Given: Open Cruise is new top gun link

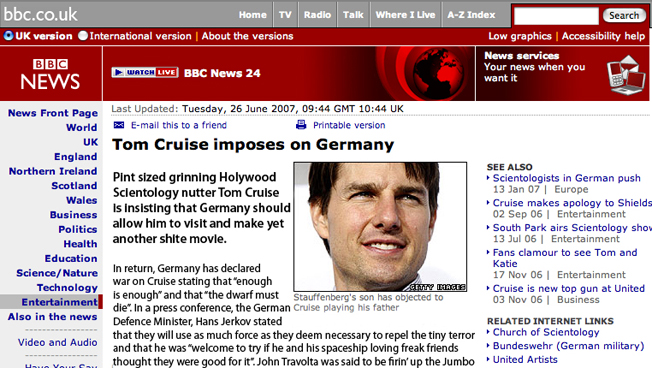Looking at the screenshot, I should pyautogui.click(x=568, y=288).
